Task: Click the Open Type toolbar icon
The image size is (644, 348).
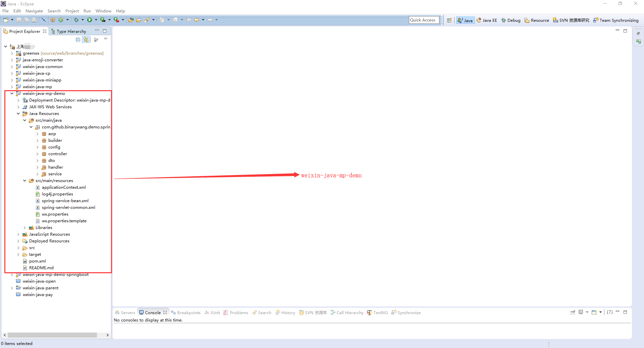Action: click(x=131, y=20)
